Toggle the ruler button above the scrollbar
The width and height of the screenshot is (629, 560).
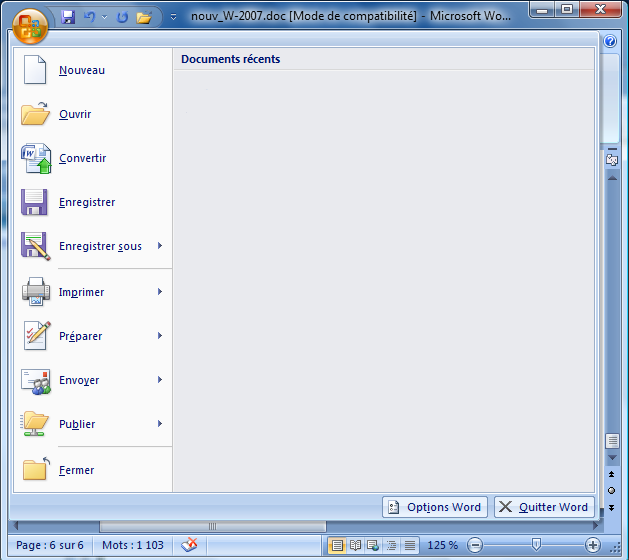(x=612, y=159)
